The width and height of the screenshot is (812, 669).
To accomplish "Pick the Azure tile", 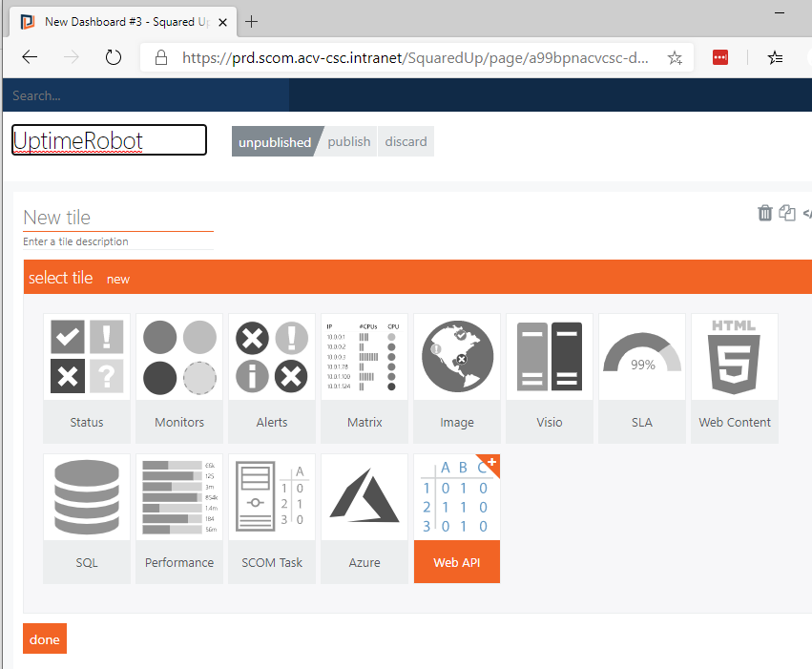I will [364, 519].
